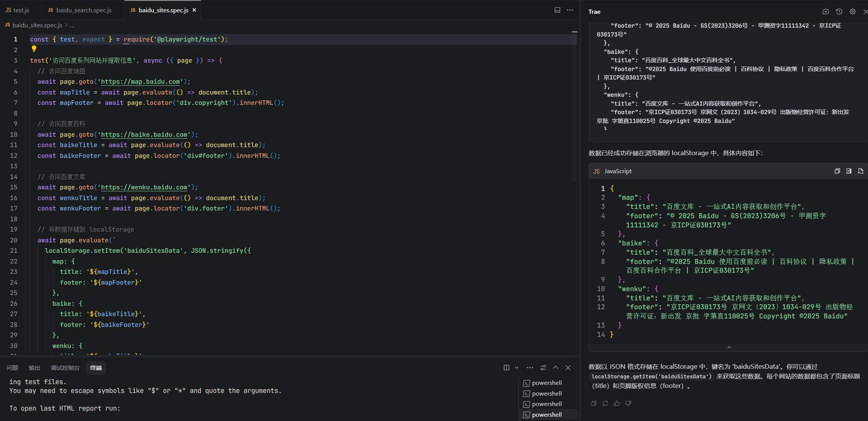This screenshot has height=421, width=868.
Task: Close the baidu_sites.spec.js tab
Action: [x=194, y=10]
